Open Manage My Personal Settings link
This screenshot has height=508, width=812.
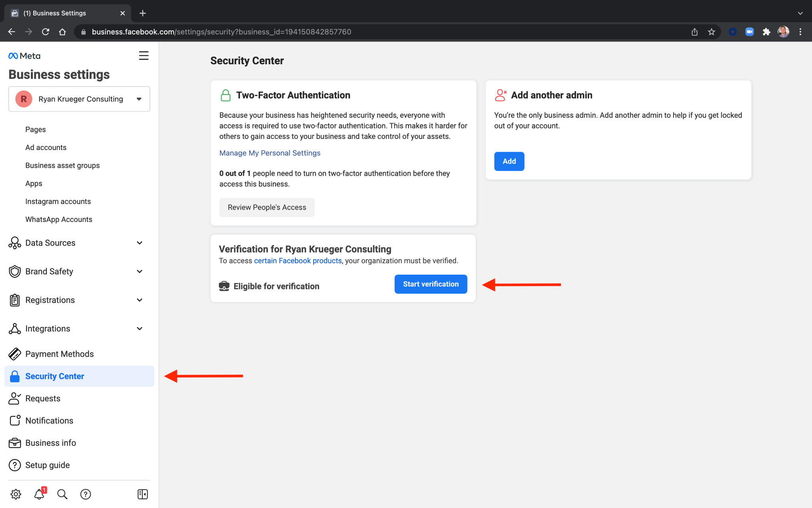coord(270,153)
